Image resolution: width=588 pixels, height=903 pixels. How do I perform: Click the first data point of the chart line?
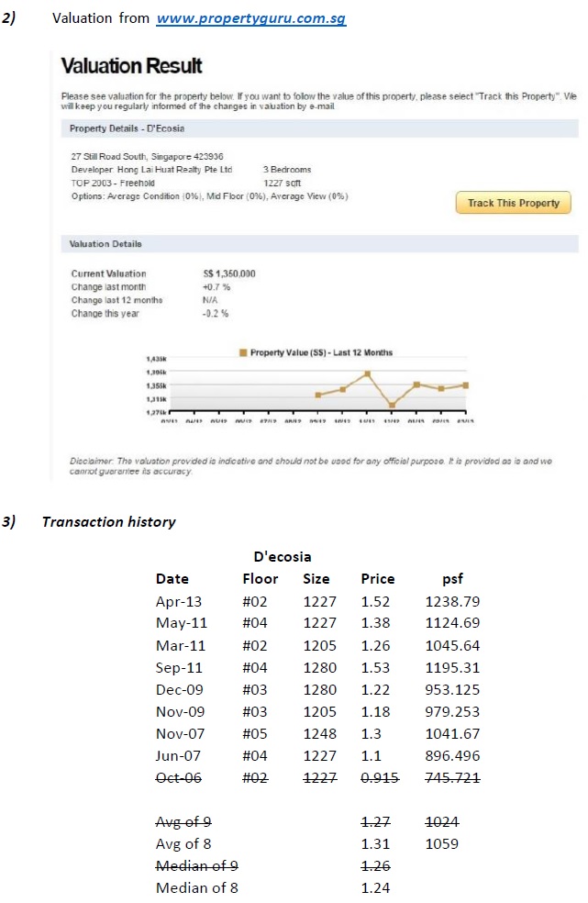point(317,395)
